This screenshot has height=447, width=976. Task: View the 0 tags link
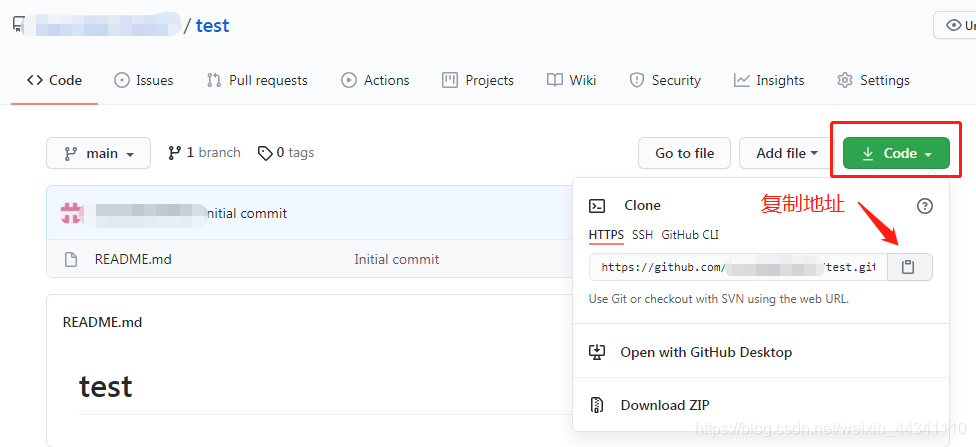(x=286, y=153)
